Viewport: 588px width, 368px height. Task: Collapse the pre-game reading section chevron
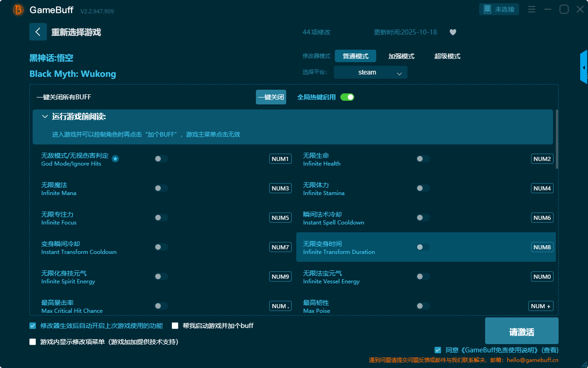pyautogui.click(x=45, y=117)
